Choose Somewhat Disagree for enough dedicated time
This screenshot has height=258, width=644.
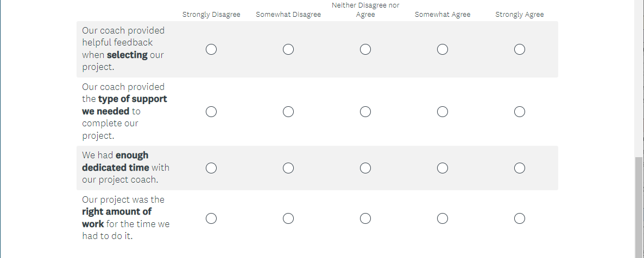[x=288, y=168]
